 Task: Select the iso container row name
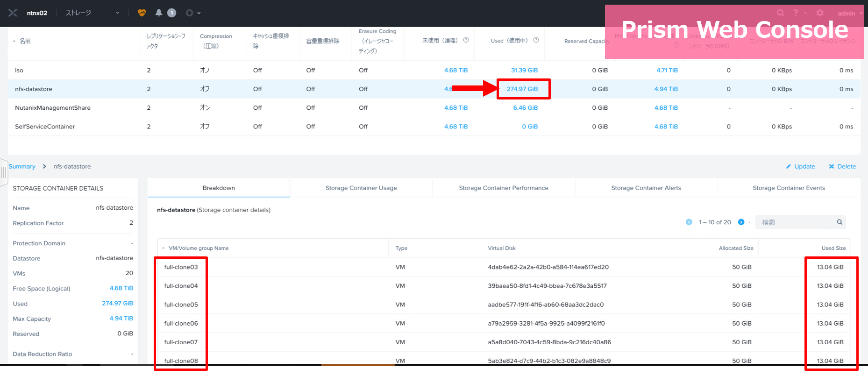[x=19, y=71]
